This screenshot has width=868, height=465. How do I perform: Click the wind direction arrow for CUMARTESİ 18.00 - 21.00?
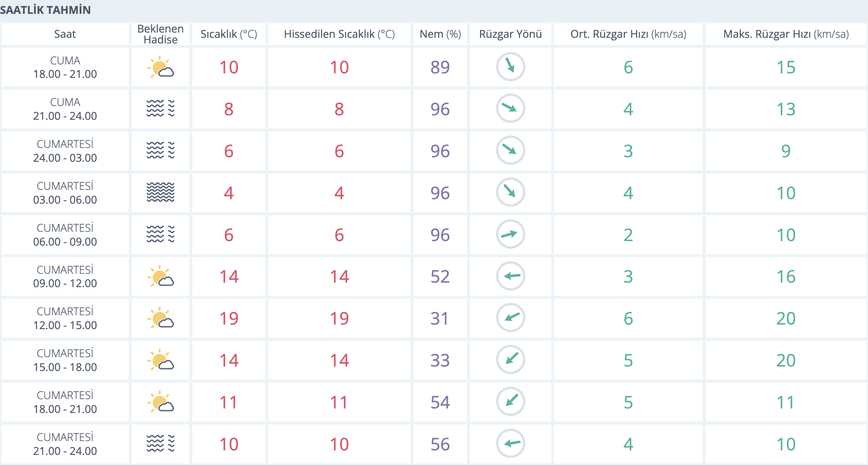(x=511, y=402)
